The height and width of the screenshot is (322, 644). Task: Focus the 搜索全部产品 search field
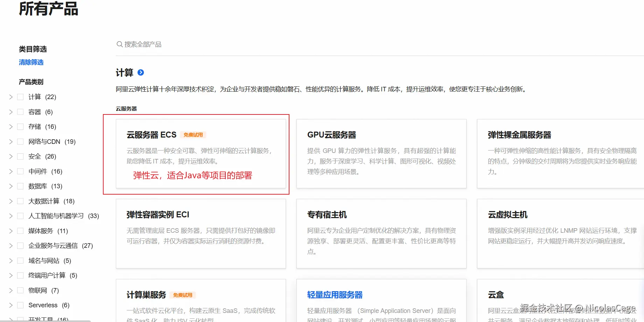click(380, 44)
